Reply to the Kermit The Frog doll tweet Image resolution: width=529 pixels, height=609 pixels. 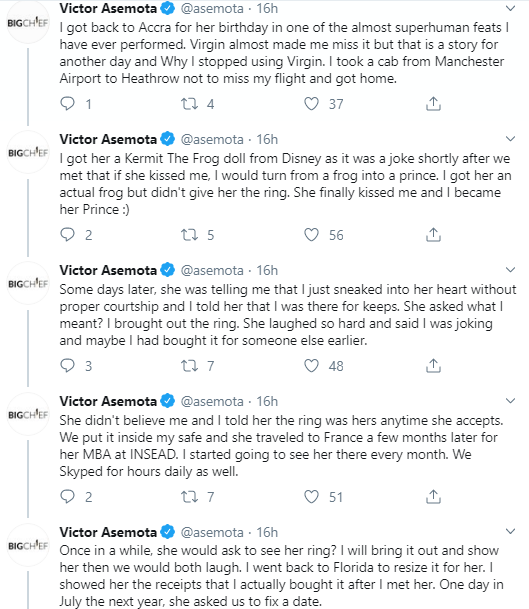pos(68,235)
